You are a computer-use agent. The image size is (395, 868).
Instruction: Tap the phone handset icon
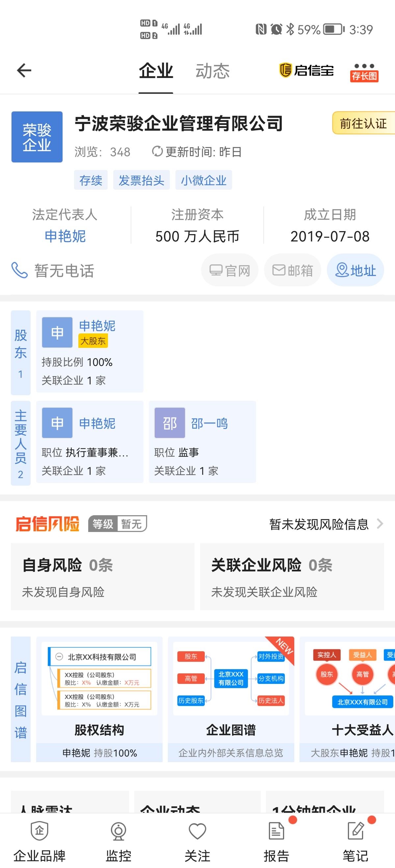pos(19,270)
